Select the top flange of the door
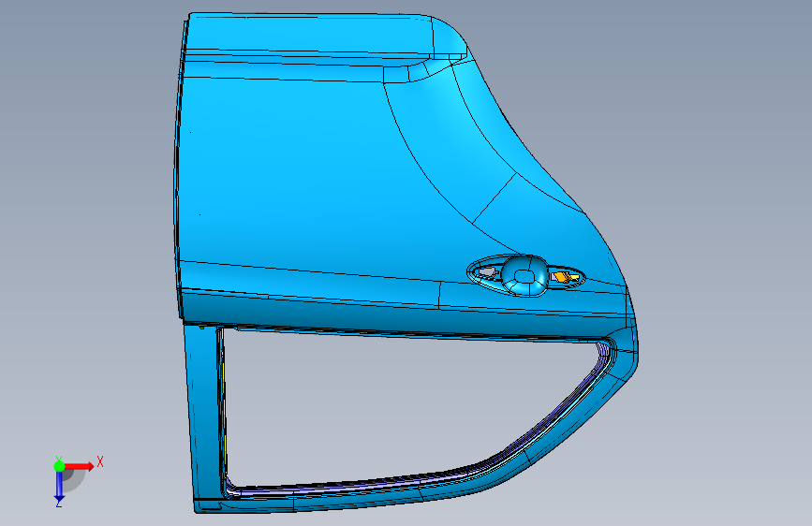This screenshot has height=526, width=812. 311,34
